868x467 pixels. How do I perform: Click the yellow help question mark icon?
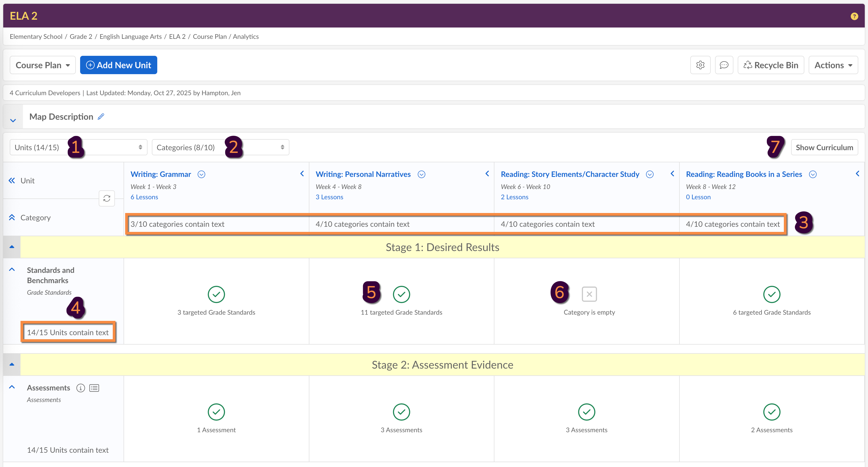[x=854, y=16]
